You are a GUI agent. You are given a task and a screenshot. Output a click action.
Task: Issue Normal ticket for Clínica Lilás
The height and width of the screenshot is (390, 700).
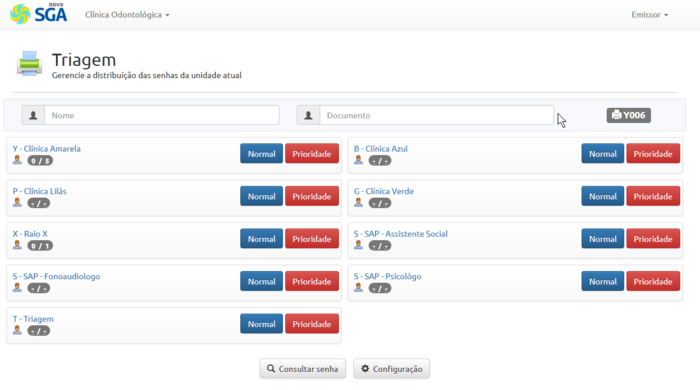[261, 196]
